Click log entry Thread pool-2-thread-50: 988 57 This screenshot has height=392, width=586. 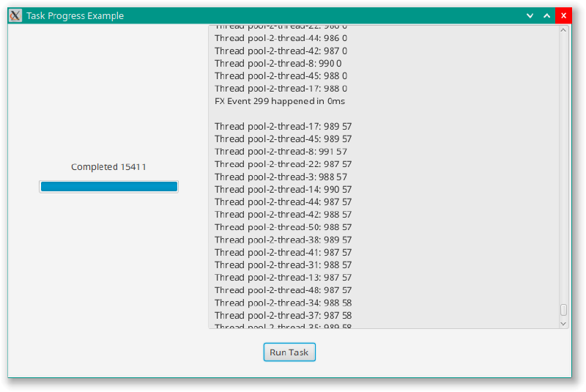click(x=283, y=227)
